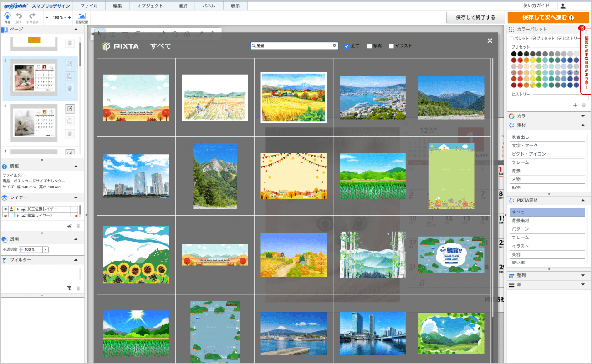The width and height of the screenshot is (592, 364).
Task: Open the オブジェクト menu
Action: click(150, 6)
